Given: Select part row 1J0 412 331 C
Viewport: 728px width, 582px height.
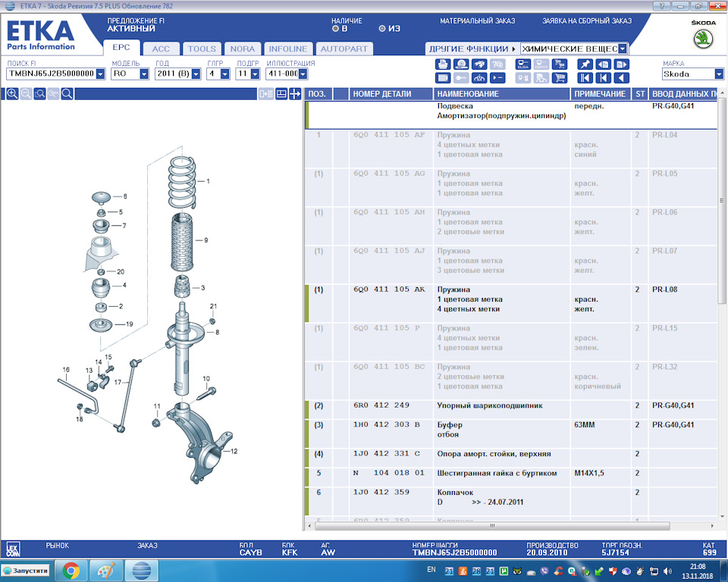Looking at the screenshot, I should (512, 458).
